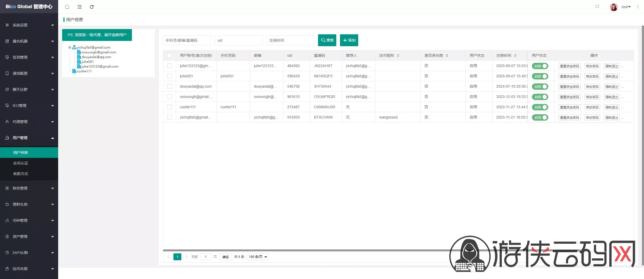Click the 添加 add user button
The height and width of the screenshot is (279, 644).
(349, 40)
